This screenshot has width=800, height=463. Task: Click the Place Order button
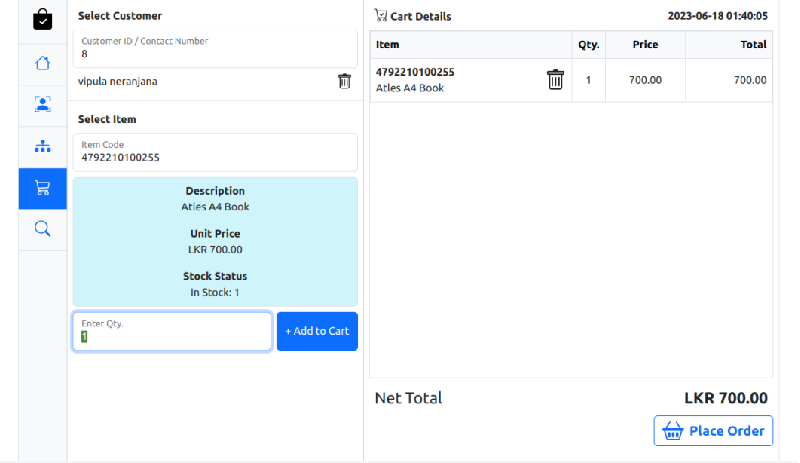coord(713,431)
